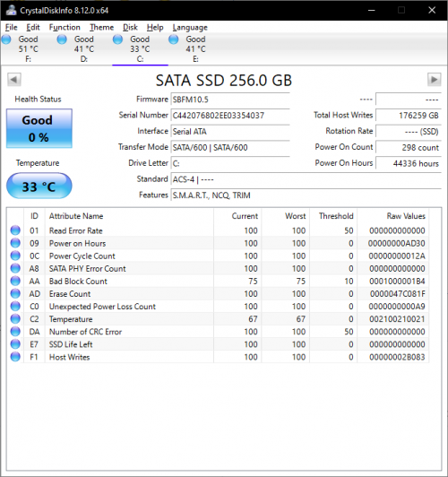
Task: Click the Attribute Name column header
Action: 129,216
